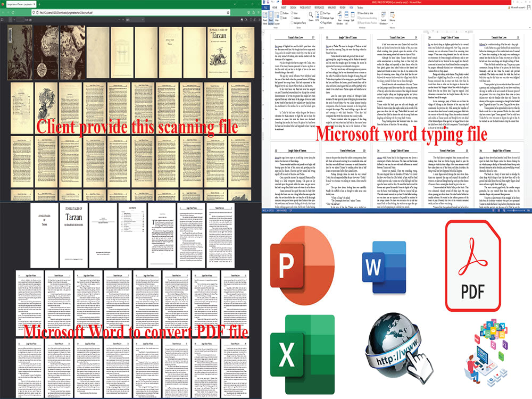Expand the Switch Windows dropdown
Viewport: 532px width, 399px height.
pyautogui.click(x=384, y=18)
